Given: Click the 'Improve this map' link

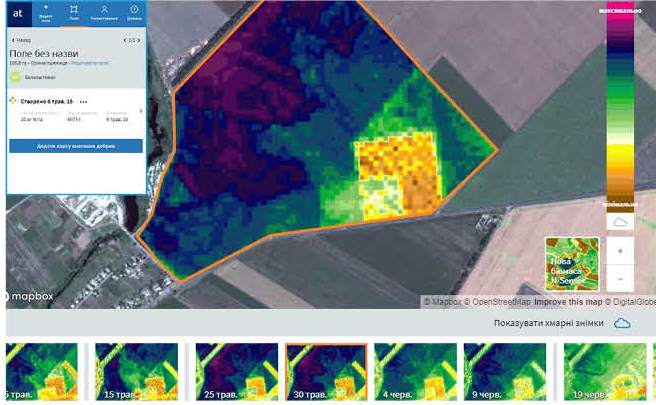Looking at the screenshot, I should [569, 301].
